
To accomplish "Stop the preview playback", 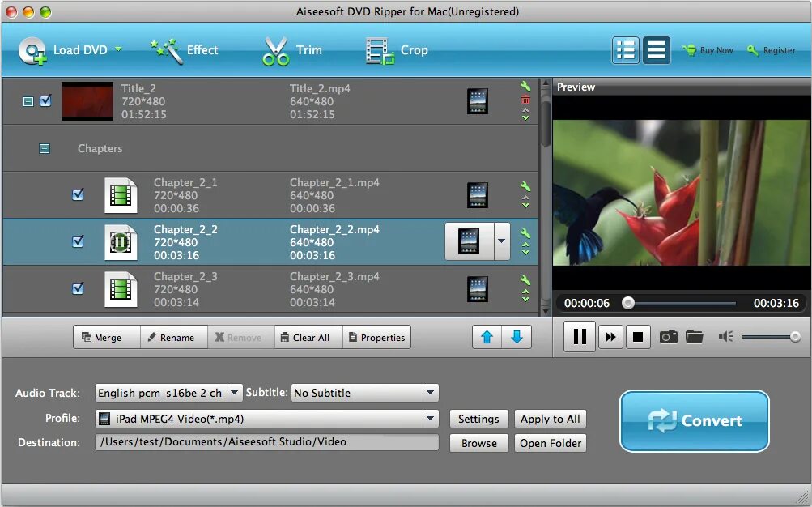I will click(638, 337).
